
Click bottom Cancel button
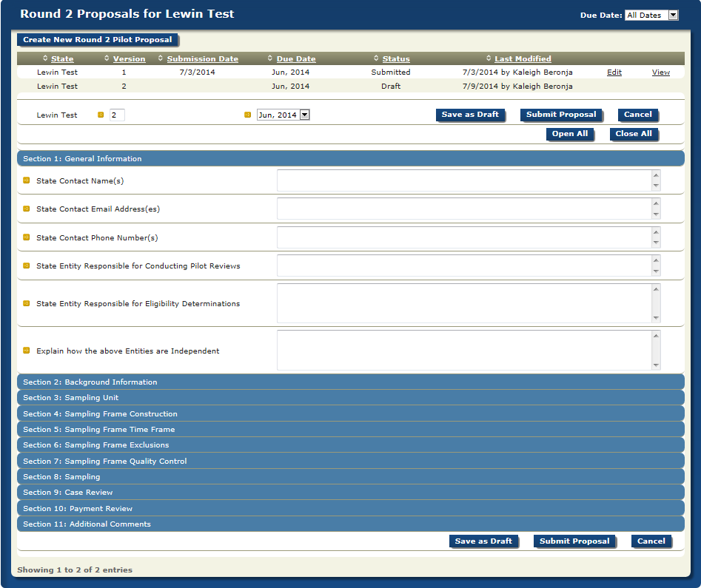(x=651, y=541)
